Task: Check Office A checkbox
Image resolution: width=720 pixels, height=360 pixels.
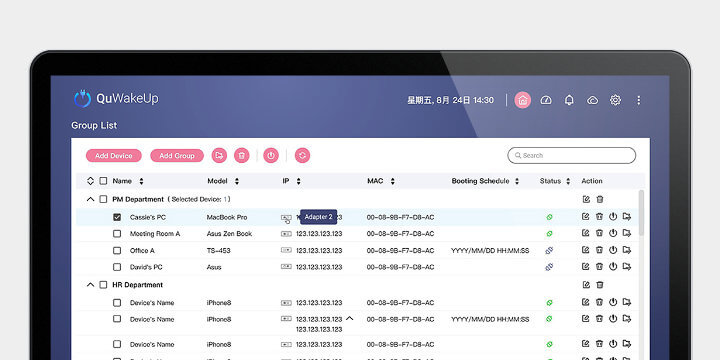Action: (x=117, y=250)
